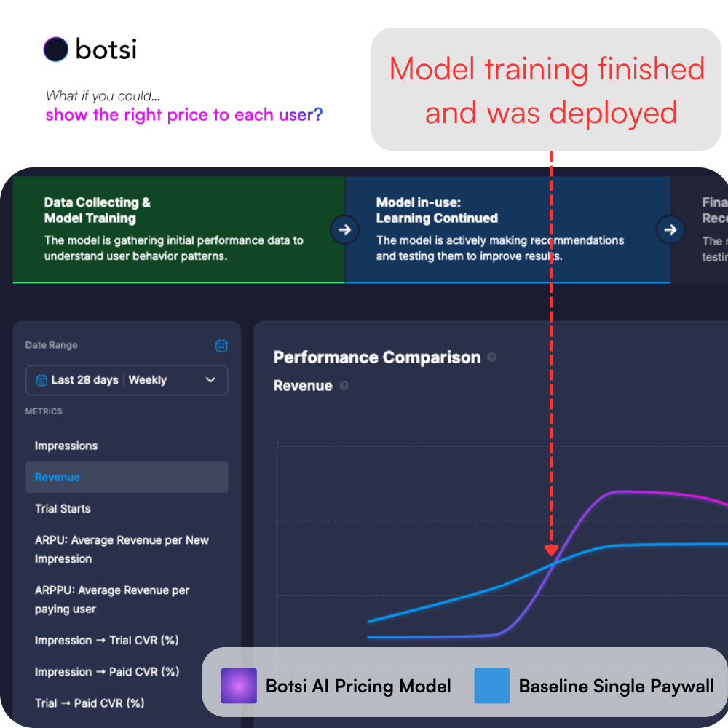Viewport: 728px width, 728px height.
Task: Click the Botsi AI Pricing Model legend label
Action: pos(358,687)
